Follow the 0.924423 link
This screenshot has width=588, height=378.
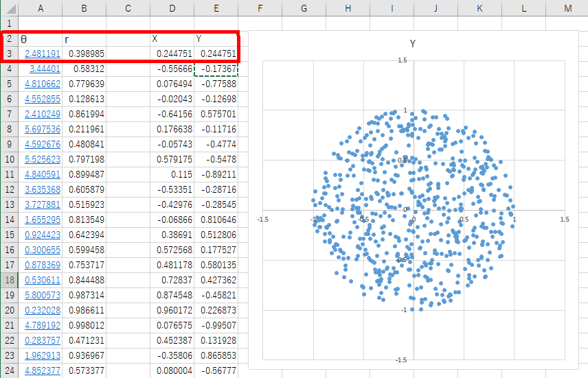click(43, 235)
